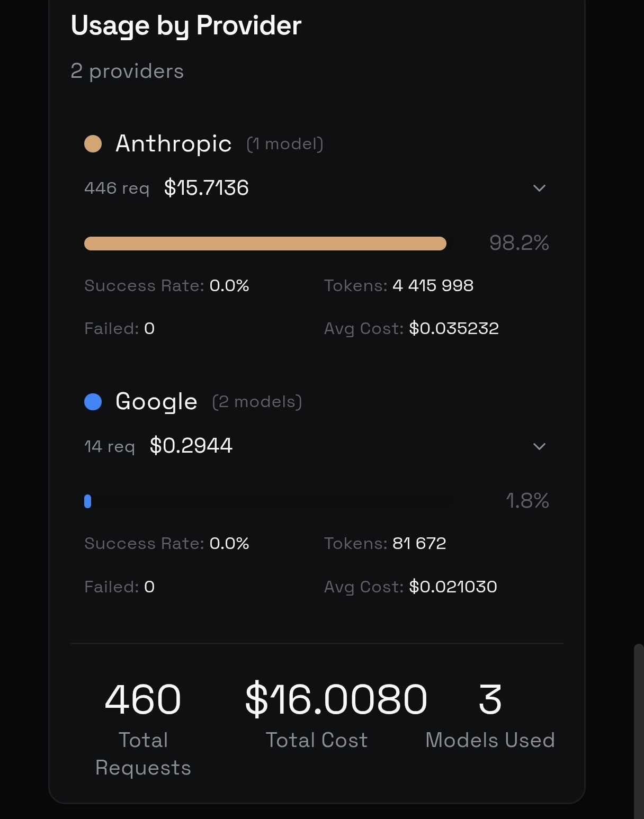The image size is (644, 819).
Task: Click the $0.2944 Google cost
Action: 191,446
